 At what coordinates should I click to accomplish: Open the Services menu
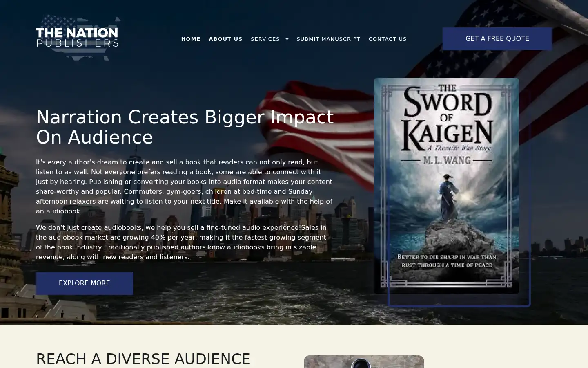pos(265,39)
